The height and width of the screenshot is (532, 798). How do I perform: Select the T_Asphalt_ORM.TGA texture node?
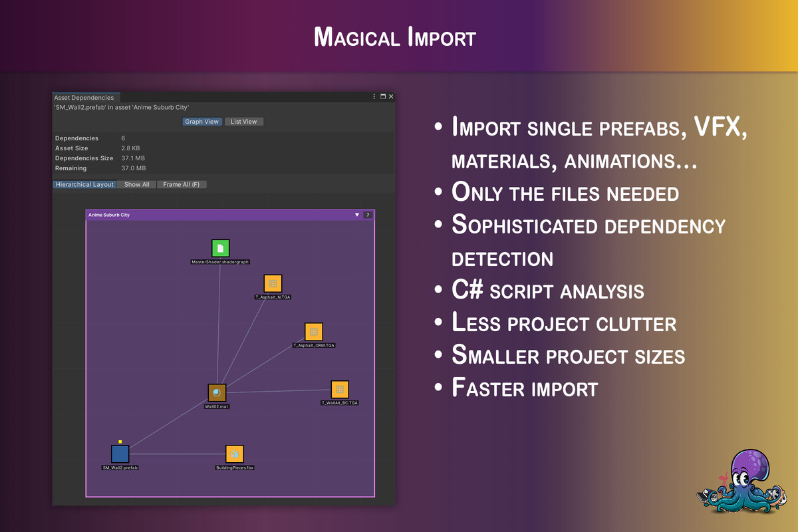point(313,331)
